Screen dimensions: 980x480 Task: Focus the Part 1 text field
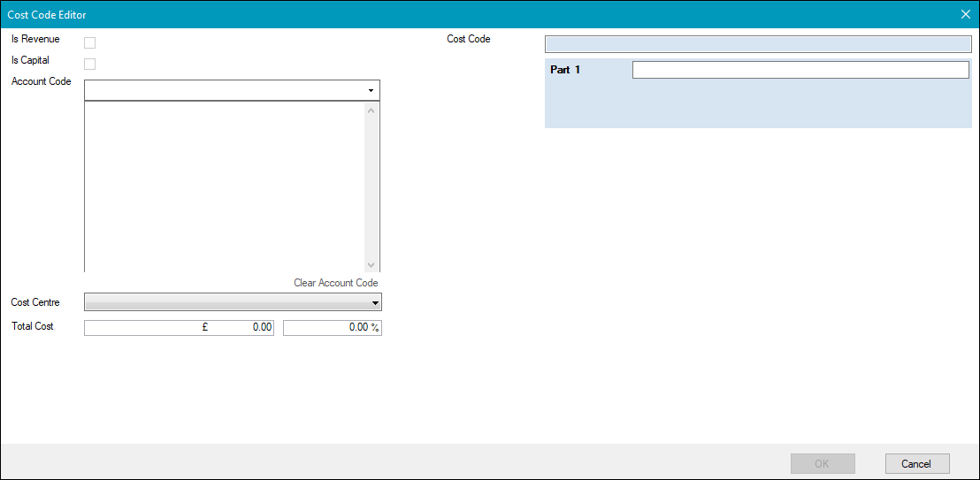(x=800, y=71)
